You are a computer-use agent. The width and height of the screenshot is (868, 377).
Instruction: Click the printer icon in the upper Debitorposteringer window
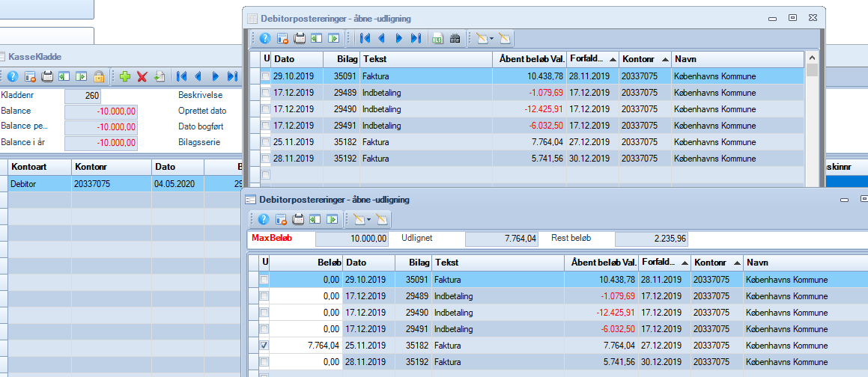[300, 38]
